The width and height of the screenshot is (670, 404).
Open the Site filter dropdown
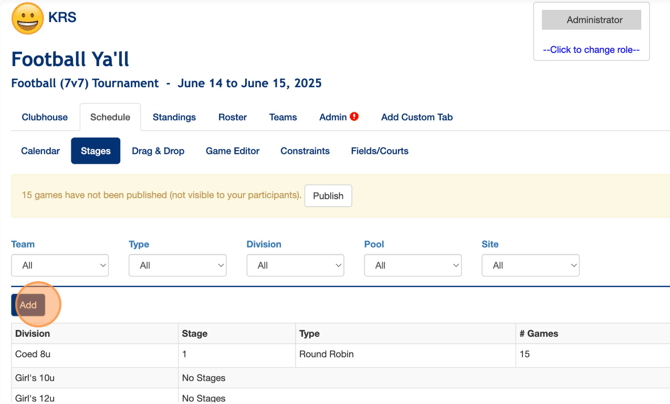pos(530,265)
